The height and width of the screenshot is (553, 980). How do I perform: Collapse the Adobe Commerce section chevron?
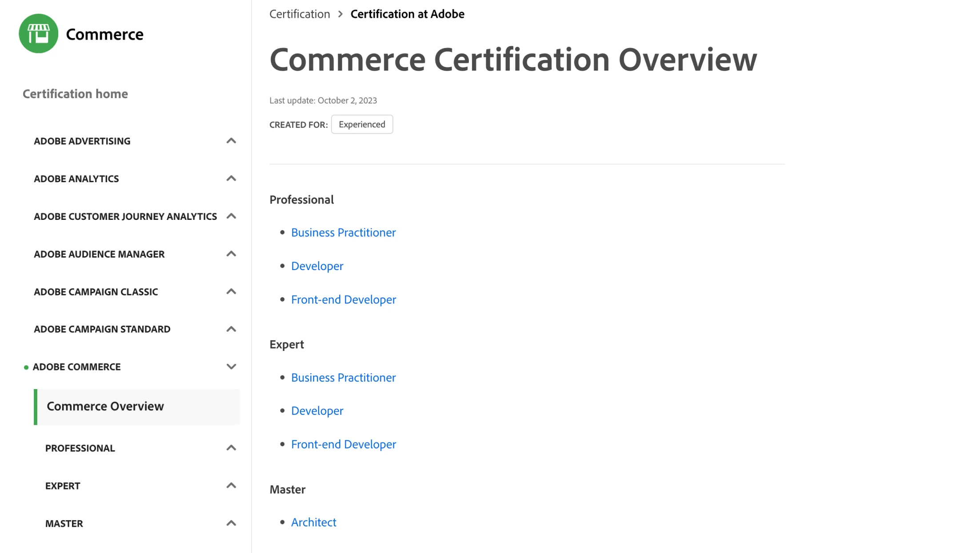point(231,367)
